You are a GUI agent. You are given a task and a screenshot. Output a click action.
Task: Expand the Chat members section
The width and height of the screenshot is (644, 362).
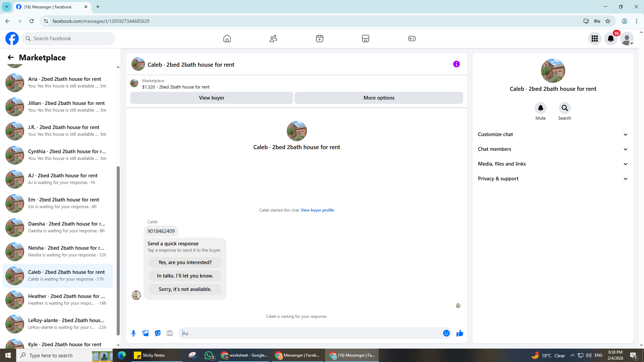pyautogui.click(x=552, y=149)
